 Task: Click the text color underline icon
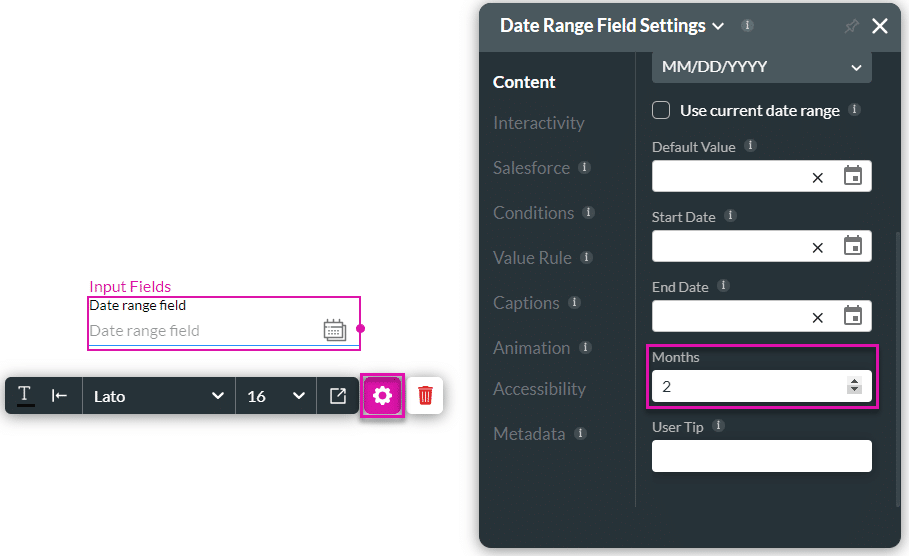point(26,396)
